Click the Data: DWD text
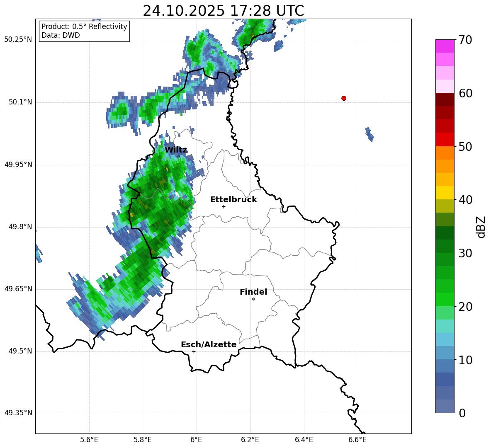This screenshot has height=448, width=491. tap(61, 35)
